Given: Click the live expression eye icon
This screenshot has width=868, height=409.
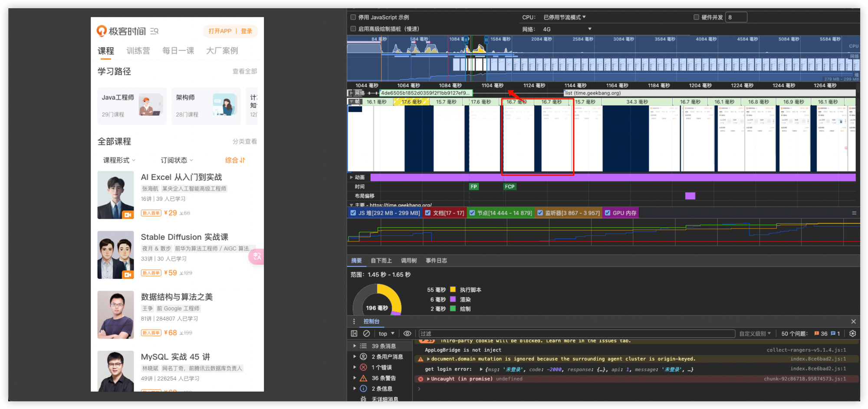Looking at the screenshot, I should (407, 334).
